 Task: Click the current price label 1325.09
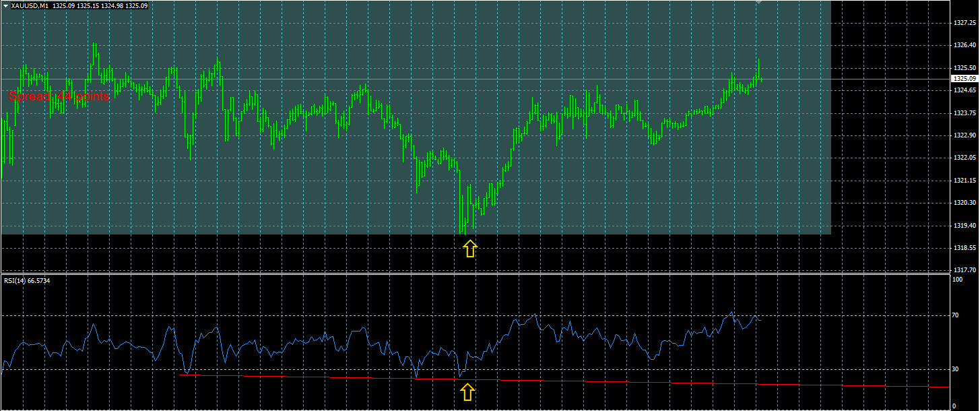965,79
